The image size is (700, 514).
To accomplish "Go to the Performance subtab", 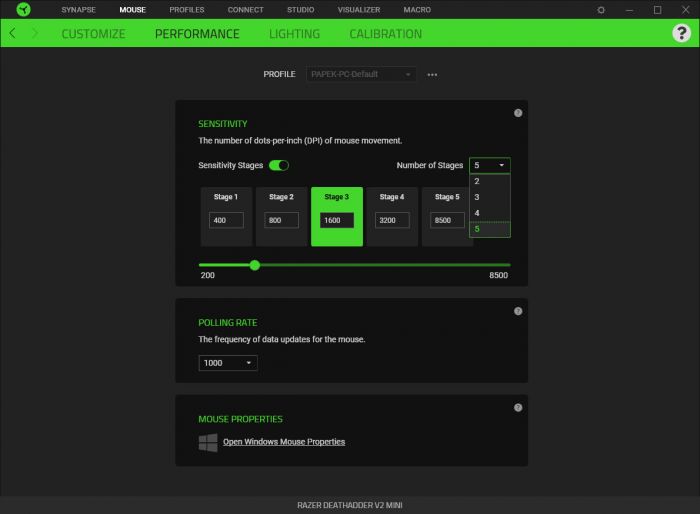I will click(197, 34).
